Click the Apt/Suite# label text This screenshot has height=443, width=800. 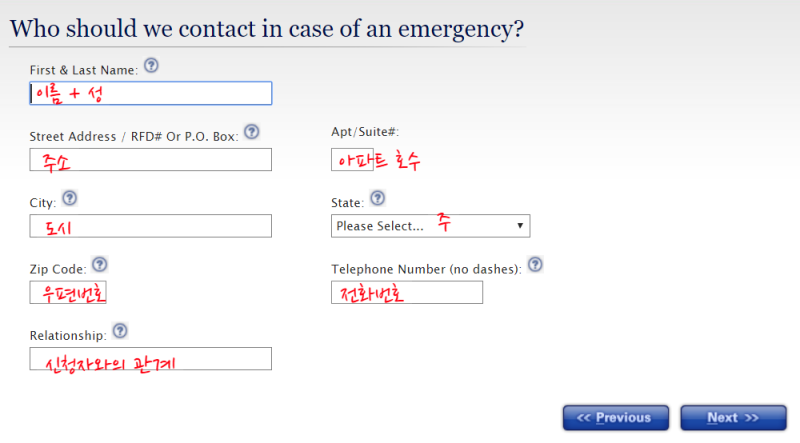pyautogui.click(x=365, y=132)
